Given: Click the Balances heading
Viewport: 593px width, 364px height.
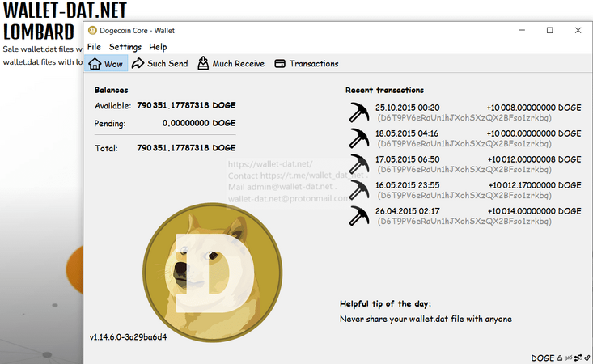Looking at the screenshot, I should (111, 90).
